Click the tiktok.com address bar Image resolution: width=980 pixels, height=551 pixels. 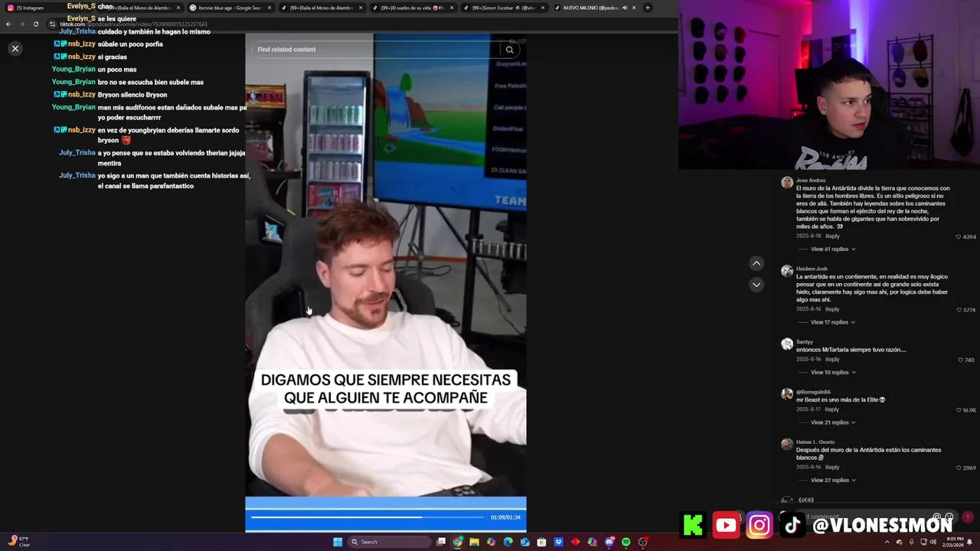(360, 24)
